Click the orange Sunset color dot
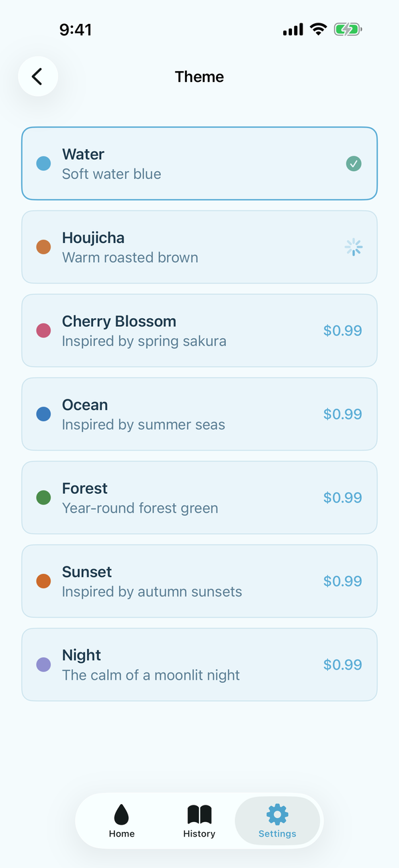The image size is (399, 868). point(43,580)
